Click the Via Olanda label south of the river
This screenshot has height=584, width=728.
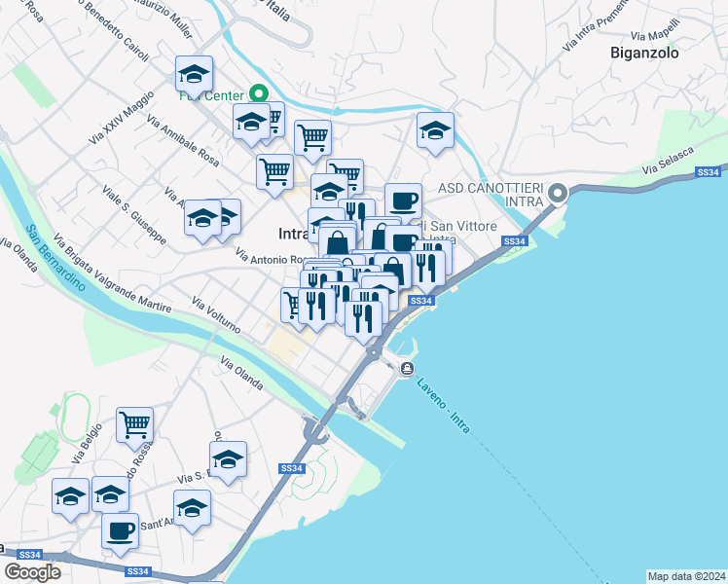[x=241, y=373]
